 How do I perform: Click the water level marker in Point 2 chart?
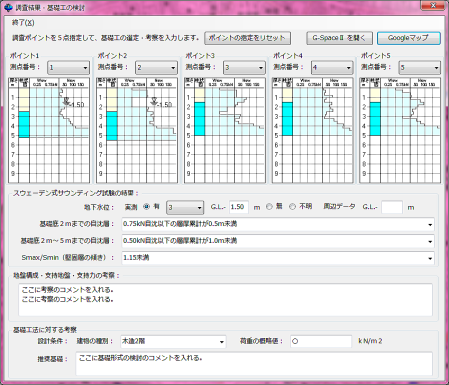(154, 101)
